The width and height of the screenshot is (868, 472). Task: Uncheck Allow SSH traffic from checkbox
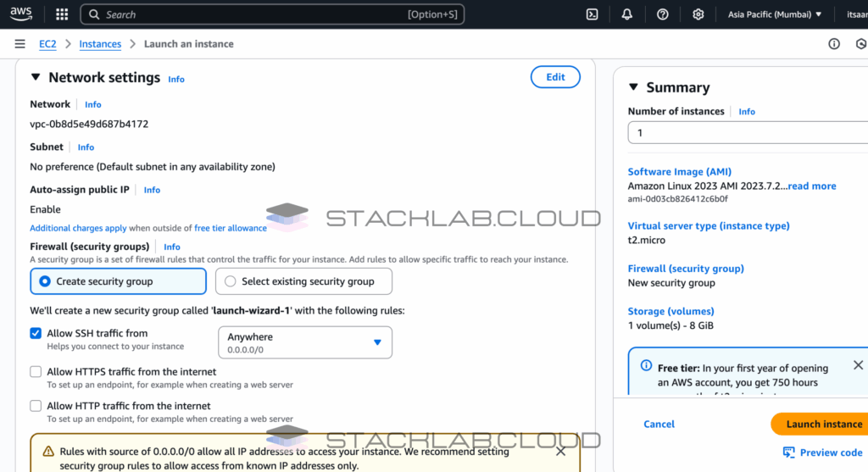pos(36,334)
